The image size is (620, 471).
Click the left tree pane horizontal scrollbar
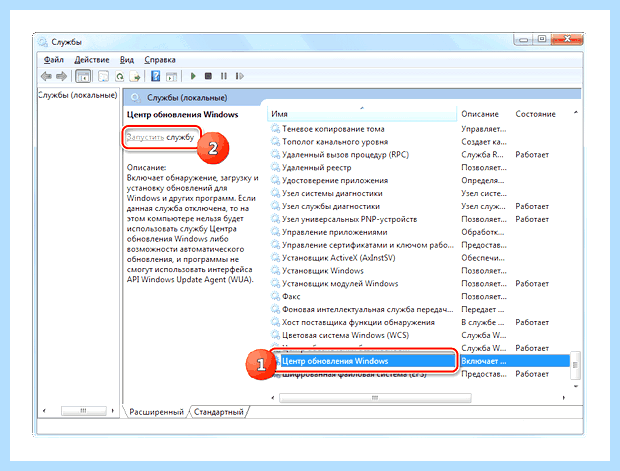[83, 410]
